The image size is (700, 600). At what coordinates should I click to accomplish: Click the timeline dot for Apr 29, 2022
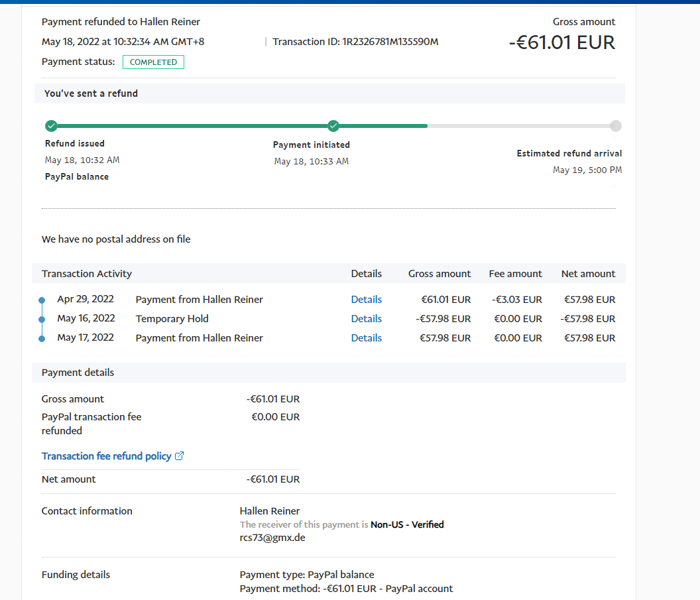[x=42, y=300]
